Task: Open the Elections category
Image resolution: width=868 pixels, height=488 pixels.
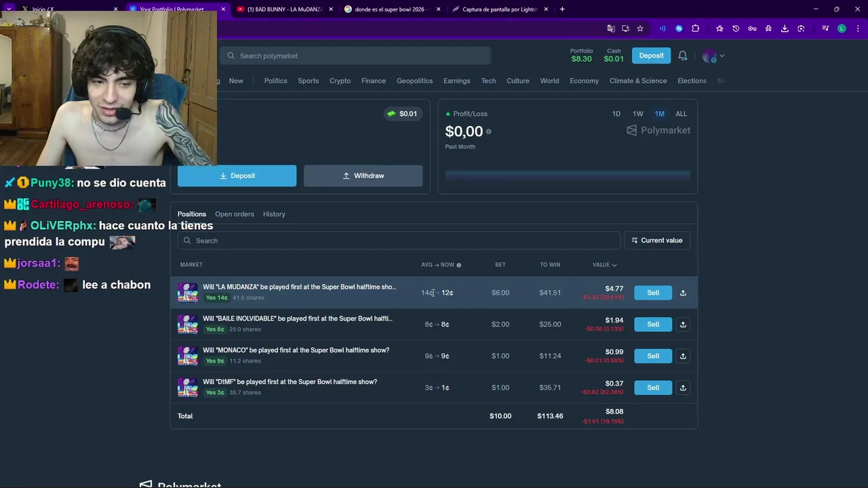Action: click(692, 81)
